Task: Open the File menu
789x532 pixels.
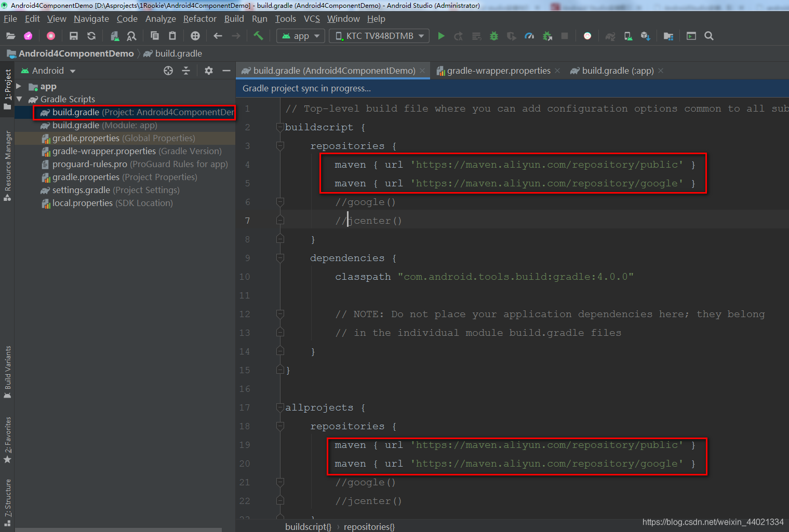Action: tap(10, 19)
